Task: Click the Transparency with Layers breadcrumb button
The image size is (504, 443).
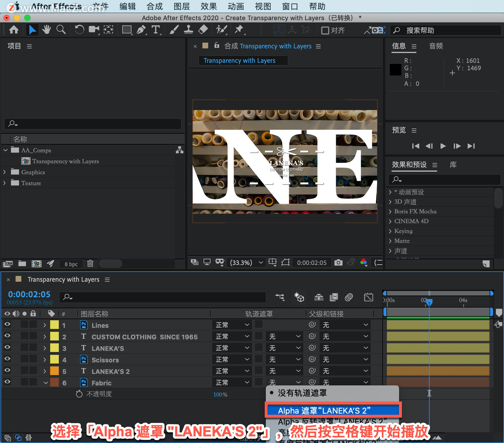Action: click(x=243, y=60)
